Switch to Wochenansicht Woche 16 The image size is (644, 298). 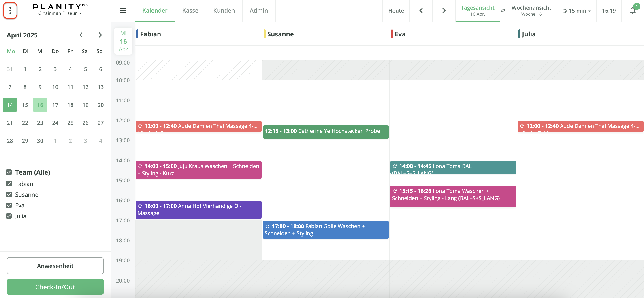tap(531, 11)
